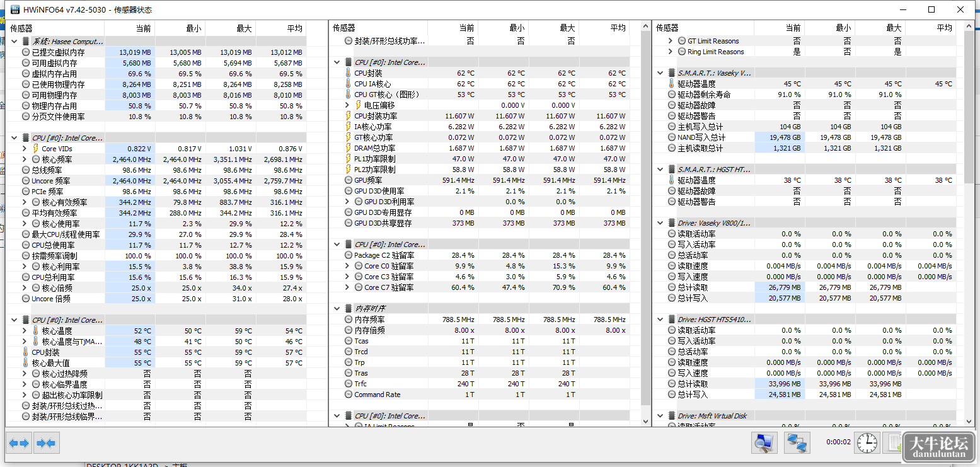Expand the 电压偏移 row
Image resolution: width=980 pixels, height=467 pixels.
(x=347, y=105)
